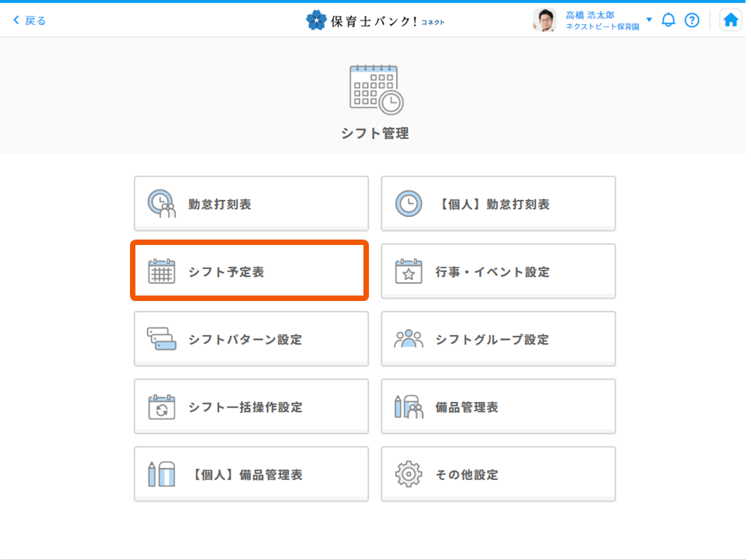Open help via question mark icon
This screenshot has height=560, width=751.
691,20
